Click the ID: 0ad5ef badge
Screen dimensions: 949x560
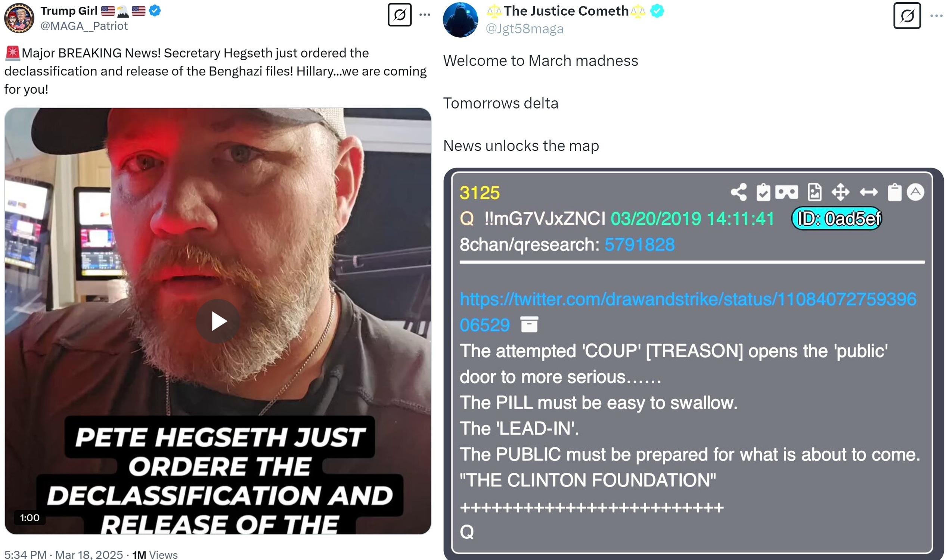tap(837, 218)
